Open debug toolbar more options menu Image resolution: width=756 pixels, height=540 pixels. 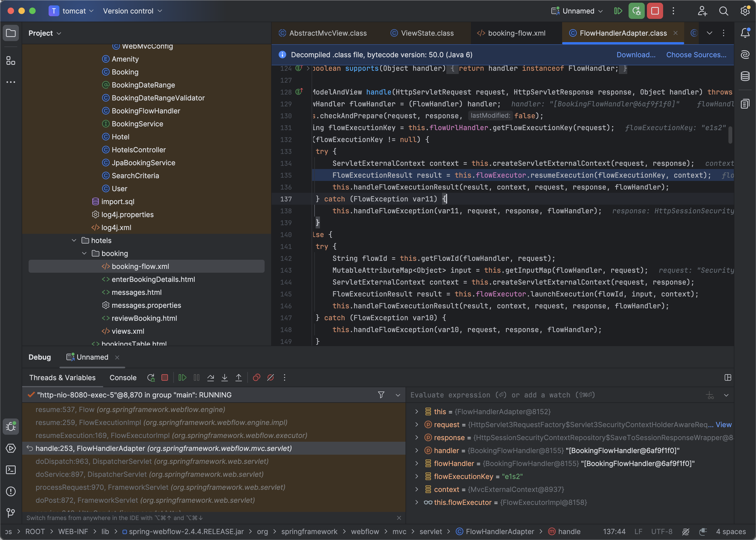(x=284, y=378)
